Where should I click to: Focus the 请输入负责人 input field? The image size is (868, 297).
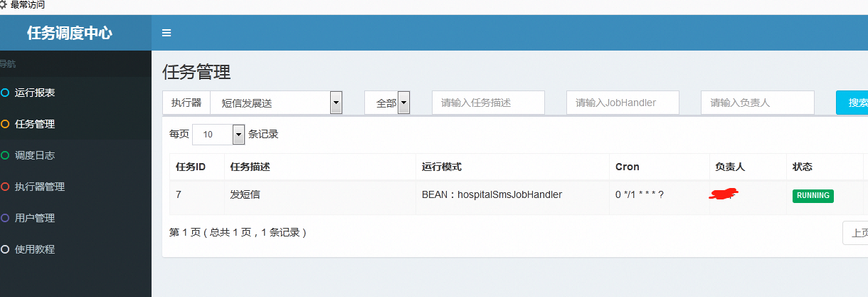757,103
